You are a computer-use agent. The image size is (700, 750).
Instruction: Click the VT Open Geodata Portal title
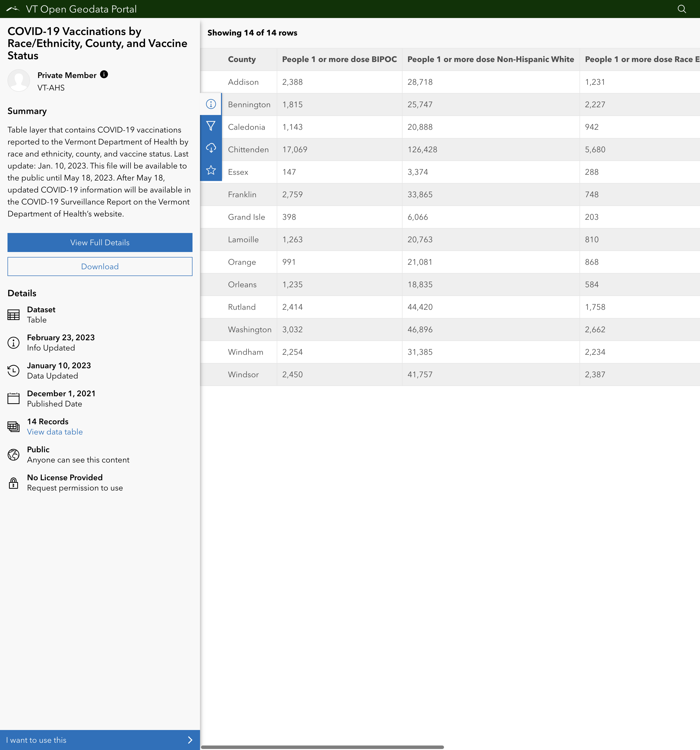pyautogui.click(x=81, y=9)
